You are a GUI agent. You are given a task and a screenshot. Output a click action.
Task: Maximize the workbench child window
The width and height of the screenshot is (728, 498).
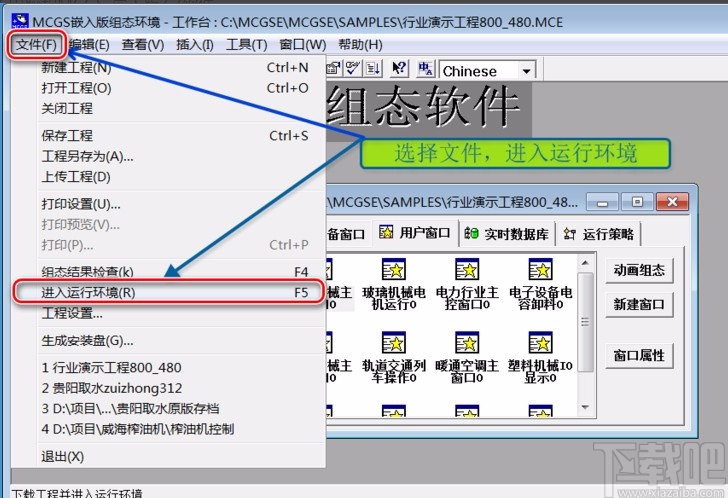[637, 202]
